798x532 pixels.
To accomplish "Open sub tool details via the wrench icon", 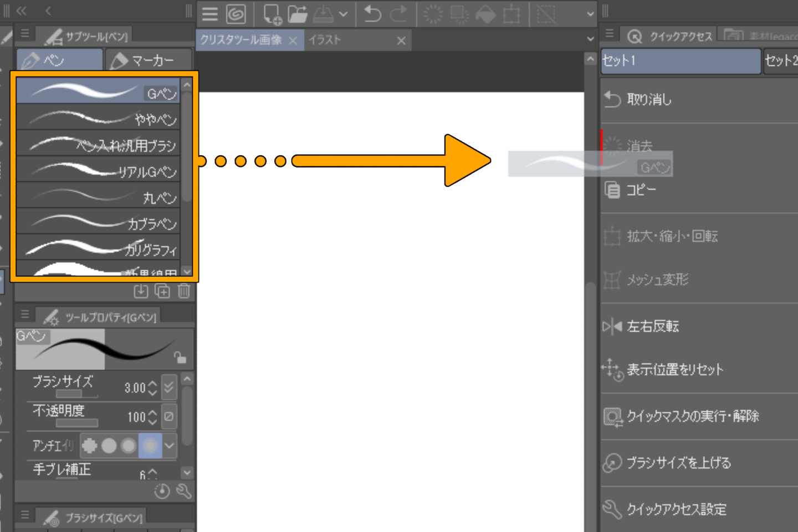I will click(184, 491).
